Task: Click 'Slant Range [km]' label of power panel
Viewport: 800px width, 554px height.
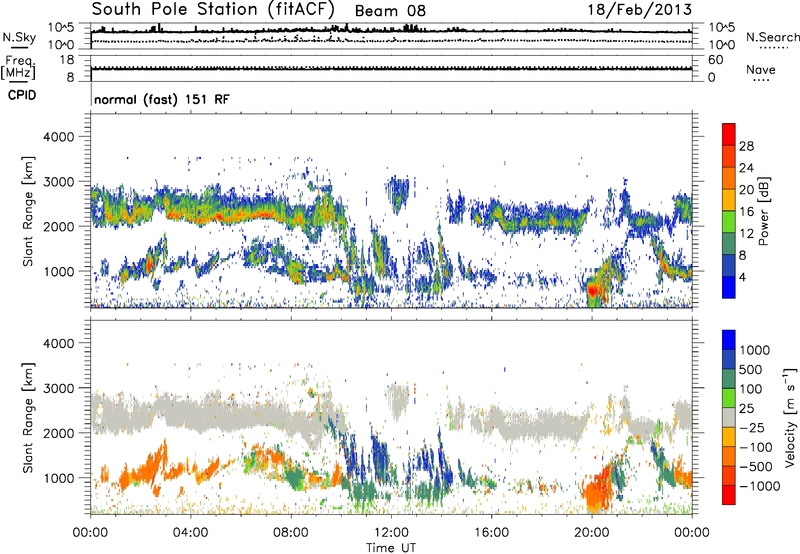Action: pyautogui.click(x=28, y=211)
